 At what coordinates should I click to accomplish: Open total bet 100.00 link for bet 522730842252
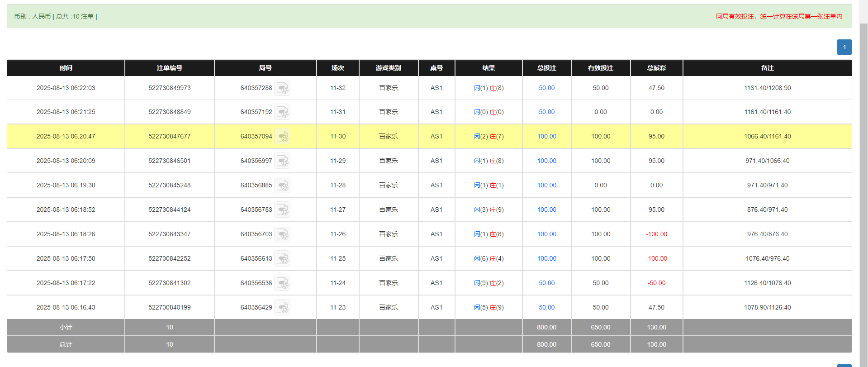(x=546, y=258)
